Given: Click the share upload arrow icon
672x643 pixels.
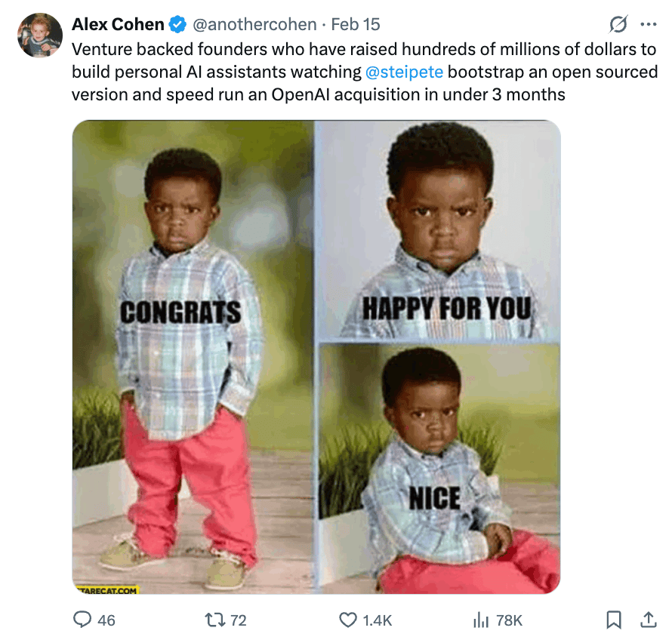Looking at the screenshot, I should tap(648, 620).
